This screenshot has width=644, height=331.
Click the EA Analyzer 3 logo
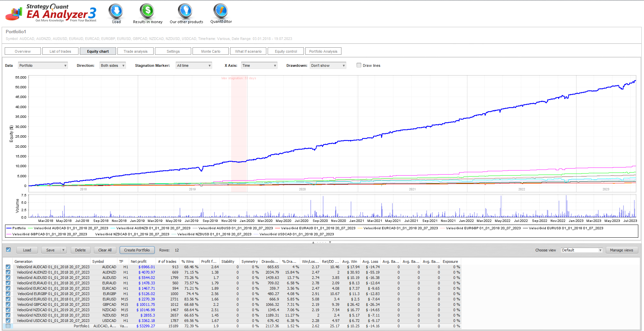point(51,13)
